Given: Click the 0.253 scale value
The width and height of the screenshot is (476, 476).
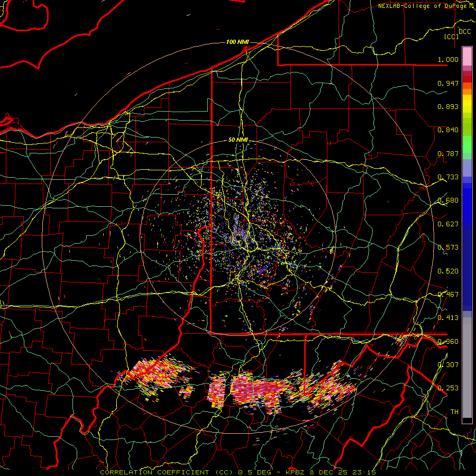Looking at the screenshot, I should click(448, 388).
